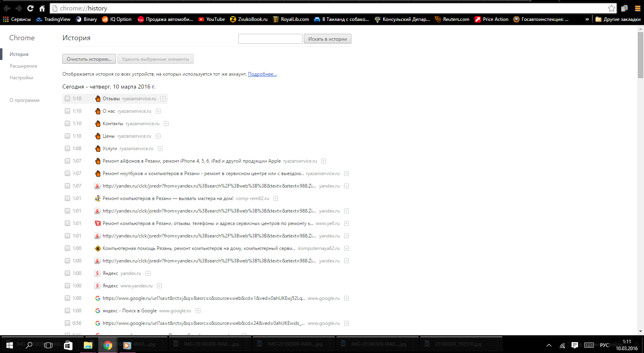The width and height of the screenshot is (644, 353).
Task: Open the RoyalLib.com bookmark
Action: pyautogui.click(x=291, y=19)
